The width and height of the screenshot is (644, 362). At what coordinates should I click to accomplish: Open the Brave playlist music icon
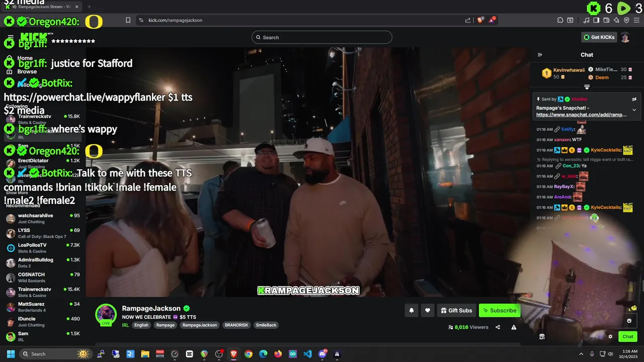click(587, 20)
